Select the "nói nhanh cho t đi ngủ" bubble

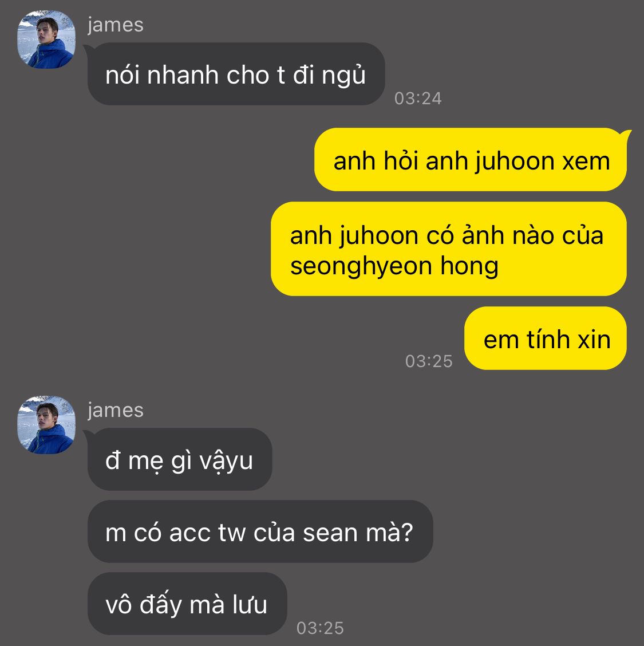(x=236, y=74)
